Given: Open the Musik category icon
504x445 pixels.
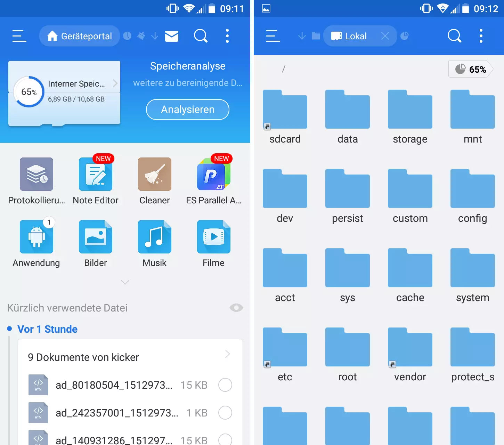Looking at the screenshot, I should point(154,237).
